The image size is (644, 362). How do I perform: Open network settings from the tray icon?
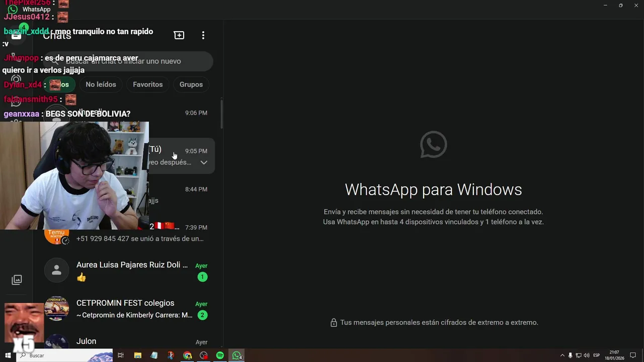click(578, 355)
